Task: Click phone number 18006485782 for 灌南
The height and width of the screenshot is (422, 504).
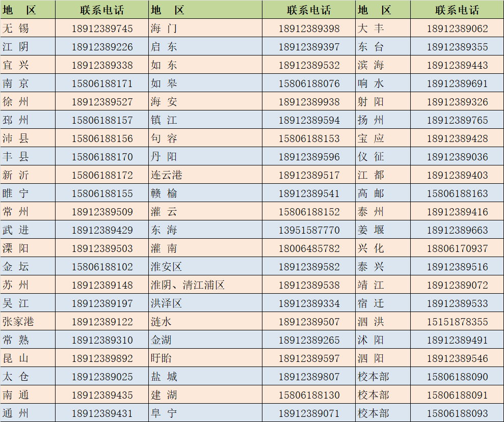Action: pyautogui.click(x=309, y=248)
